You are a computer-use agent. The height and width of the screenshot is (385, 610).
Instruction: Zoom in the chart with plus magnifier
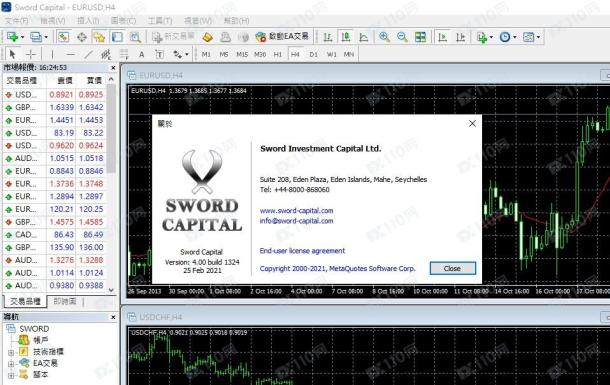384,37
